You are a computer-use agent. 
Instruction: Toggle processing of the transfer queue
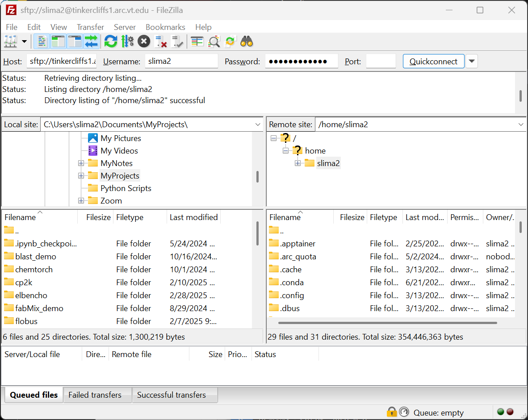(x=127, y=42)
